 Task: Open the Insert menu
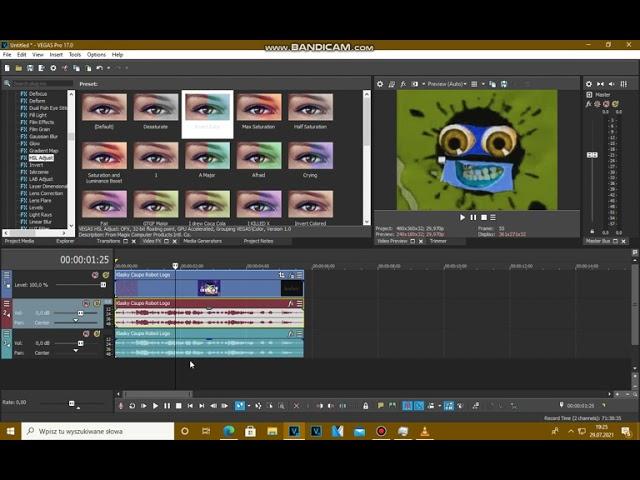[x=55, y=55]
